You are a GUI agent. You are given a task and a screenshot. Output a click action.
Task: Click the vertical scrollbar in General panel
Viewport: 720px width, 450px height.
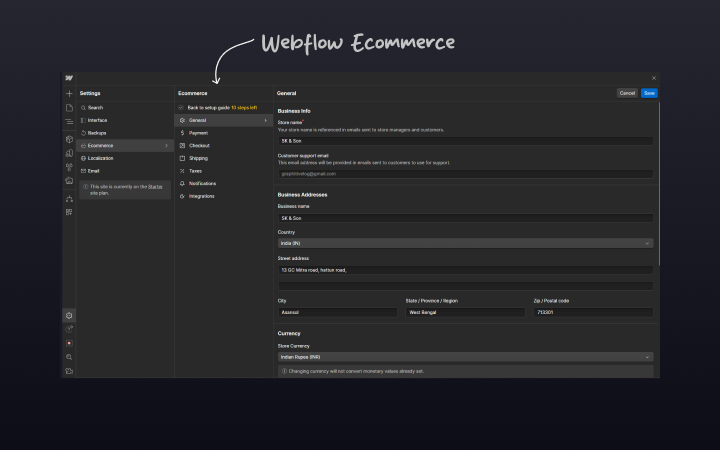pos(659,184)
